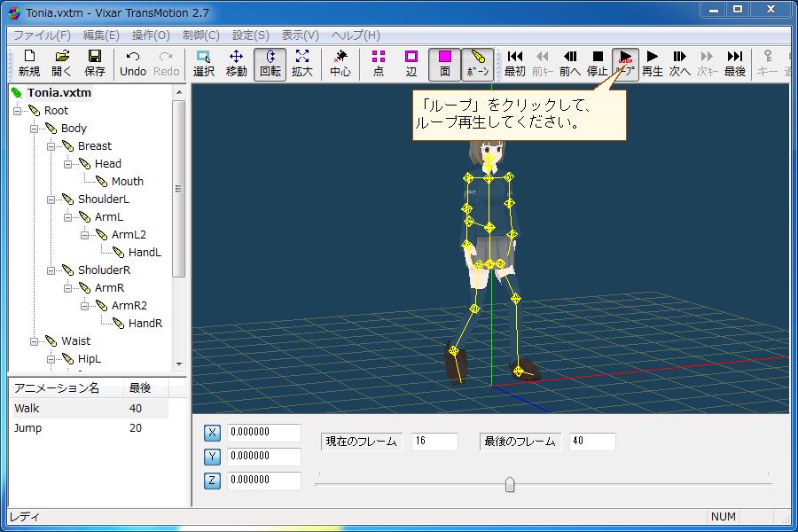This screenshot has height=532, width=798.
Task: Select the 移動 move tool
Action: [236, 63]
